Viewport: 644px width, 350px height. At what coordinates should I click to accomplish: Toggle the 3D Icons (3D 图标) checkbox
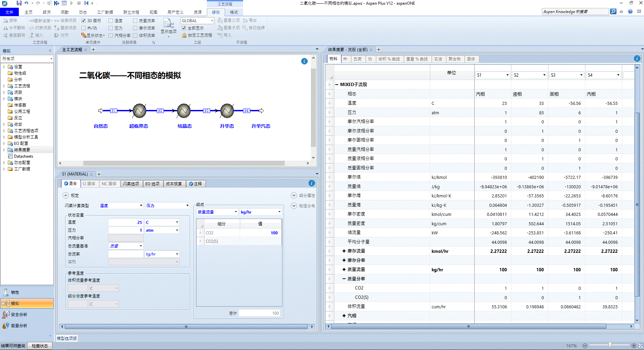tap(84, 21)
